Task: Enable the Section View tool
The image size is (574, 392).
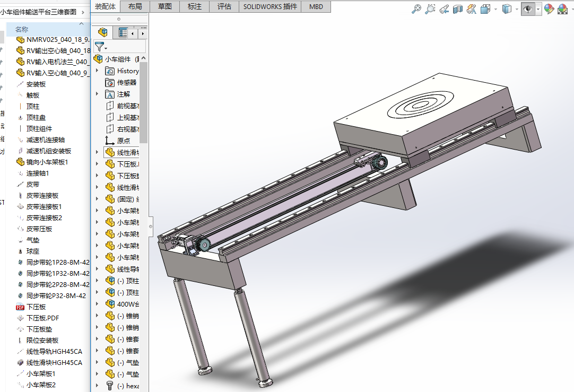Action: [457, 9]
